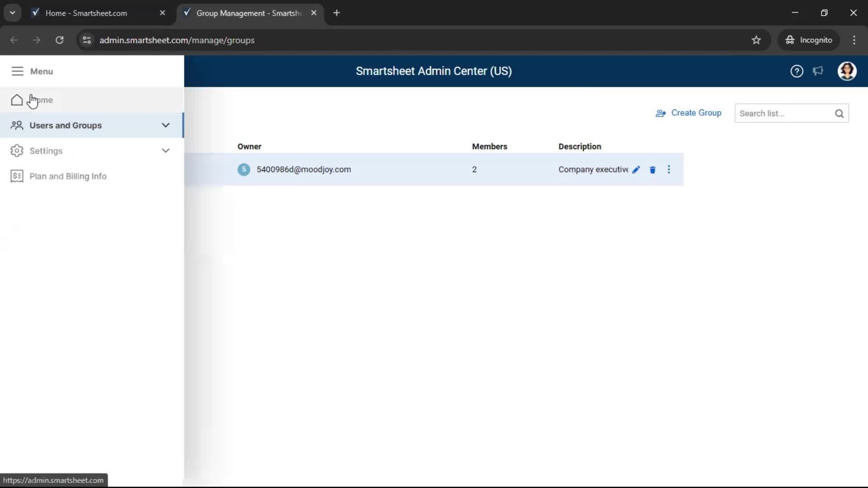Screen dimensions: 868x488
Task: Click the Users and Groups people icon
Action: pyautogui.click(x=17, y=125)
